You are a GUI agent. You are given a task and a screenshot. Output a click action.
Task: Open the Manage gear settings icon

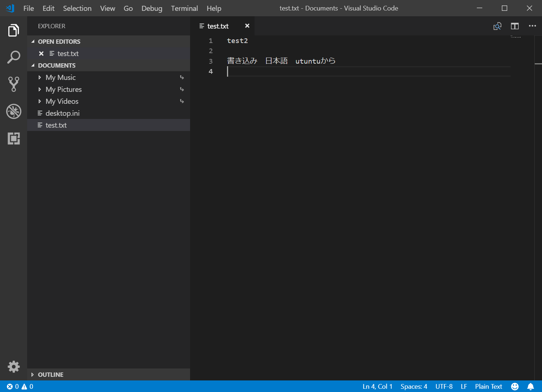tap(13, 367)
